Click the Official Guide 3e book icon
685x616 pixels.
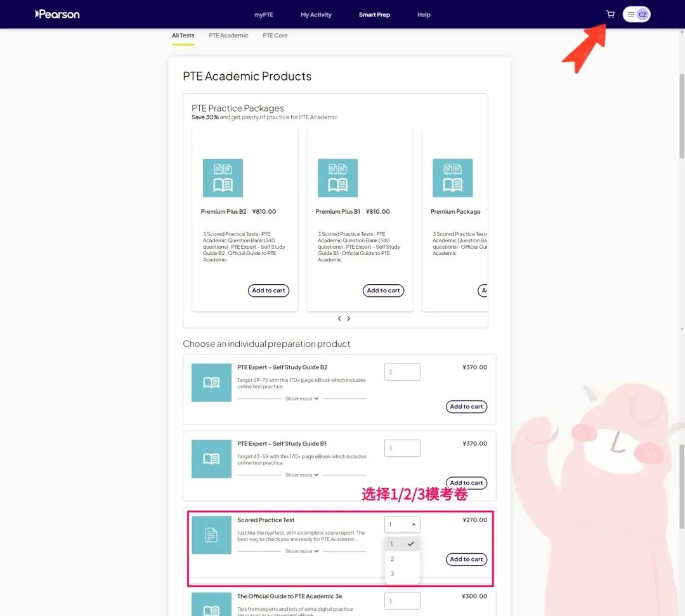211,605
